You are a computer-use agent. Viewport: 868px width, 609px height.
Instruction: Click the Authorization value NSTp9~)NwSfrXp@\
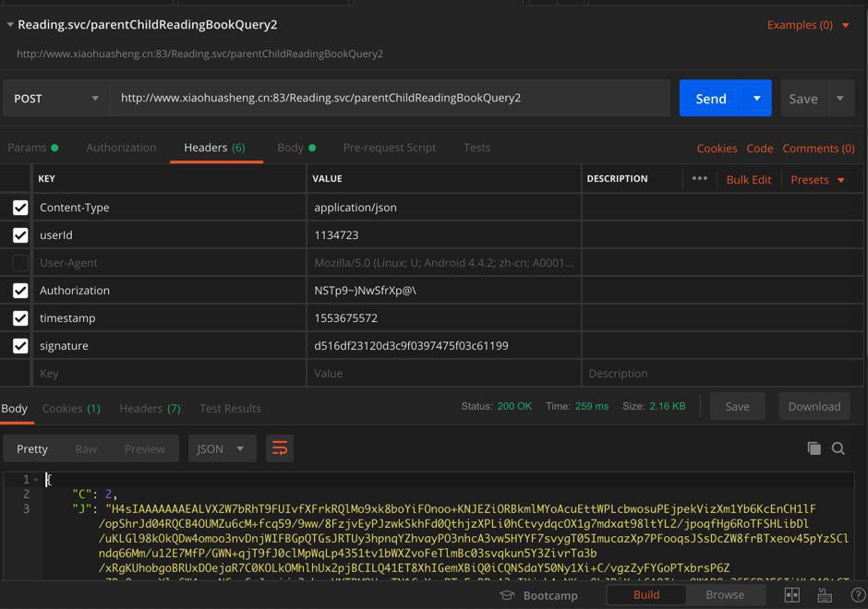coord(365,291)
